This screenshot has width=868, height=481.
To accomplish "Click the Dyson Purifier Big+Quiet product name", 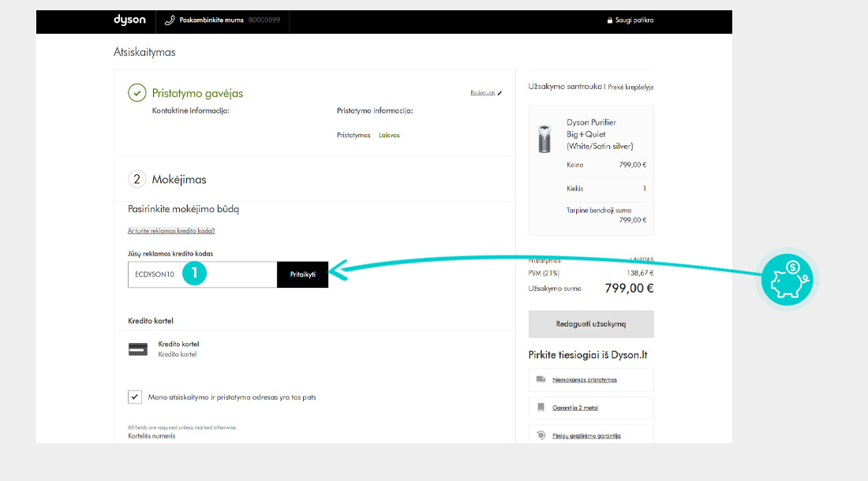I will [600, 134].
